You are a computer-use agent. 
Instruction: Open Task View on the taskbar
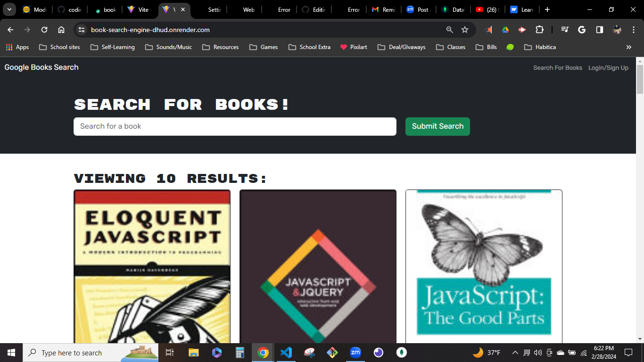(170, 353)
